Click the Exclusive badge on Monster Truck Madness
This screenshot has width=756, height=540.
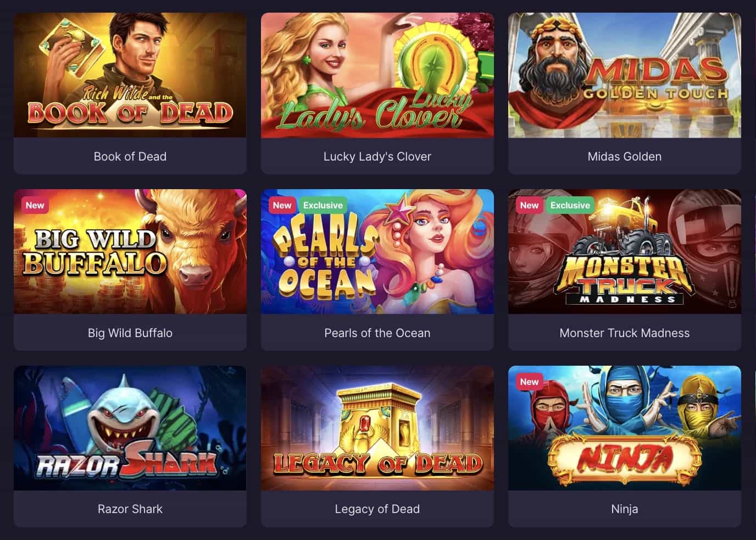(570, 205)
